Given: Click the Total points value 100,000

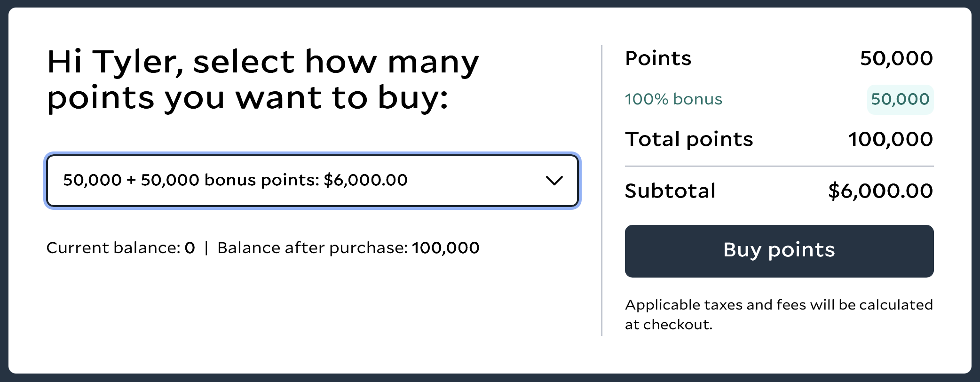Looking at the screenshot, I should (x=891, y=139).
